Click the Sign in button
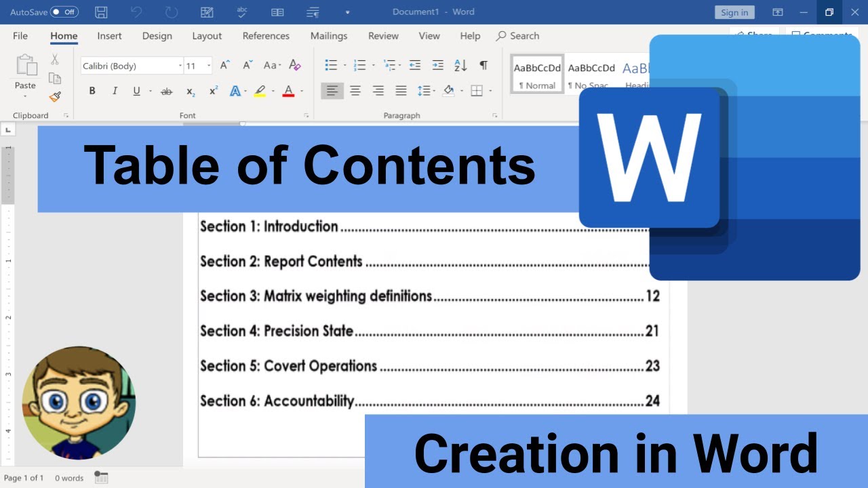868x488 pixels. 734,12
